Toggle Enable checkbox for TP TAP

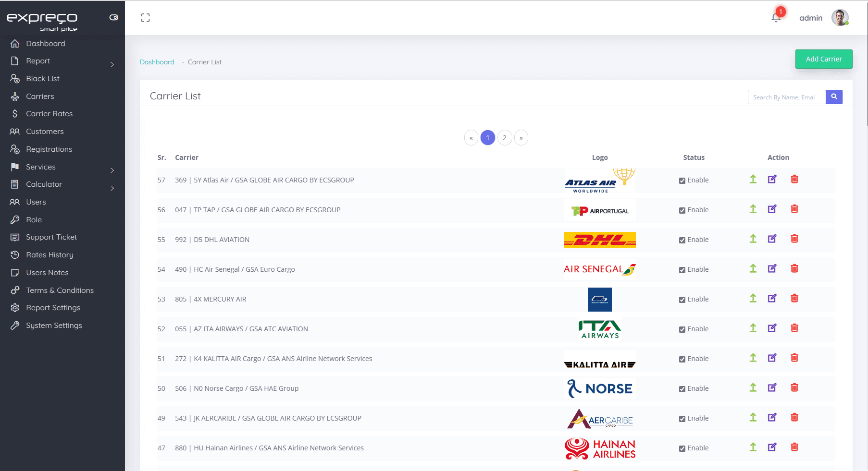click(682, 210)
